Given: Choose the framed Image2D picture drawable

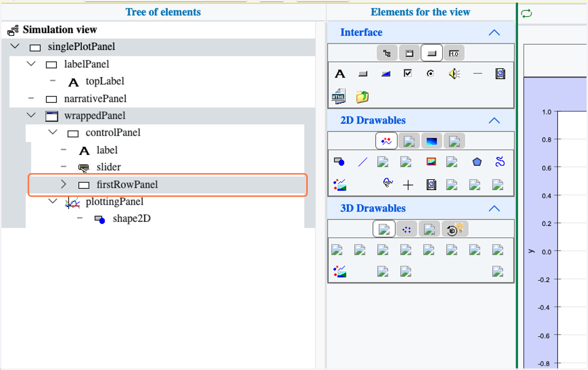Looking at the screenshot, I should coord(431,162).
